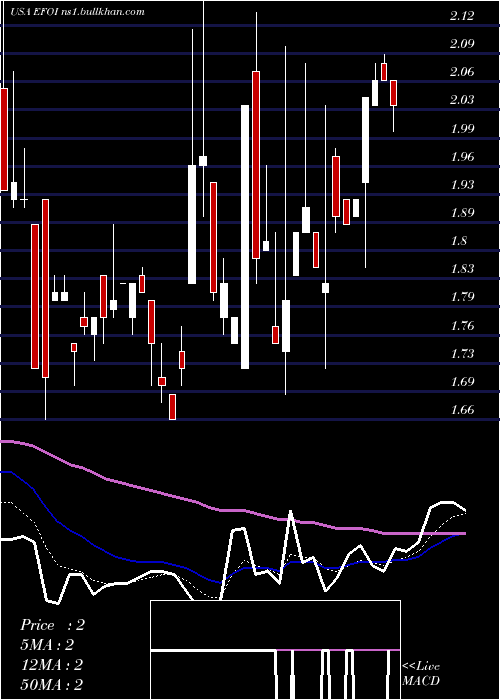Image resolution: width=500 pixels, height=700 pixels.
Task: Select the 2.06 price axis label
Action: click(x=462, y=72)
